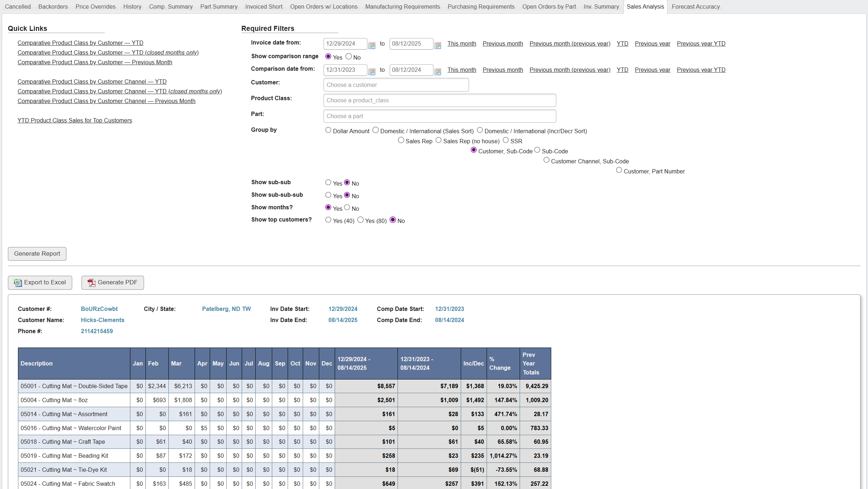Open the calendar for Invoice date to

click(x=438, y=44)
